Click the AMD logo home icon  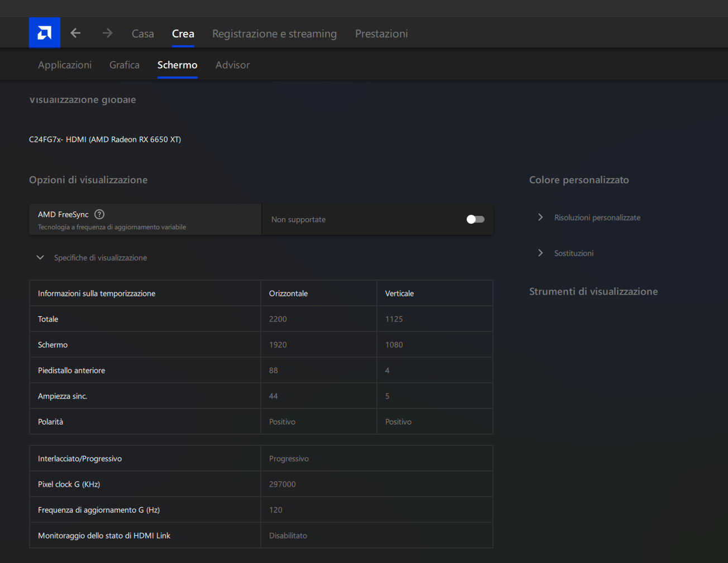click(45, 33)
